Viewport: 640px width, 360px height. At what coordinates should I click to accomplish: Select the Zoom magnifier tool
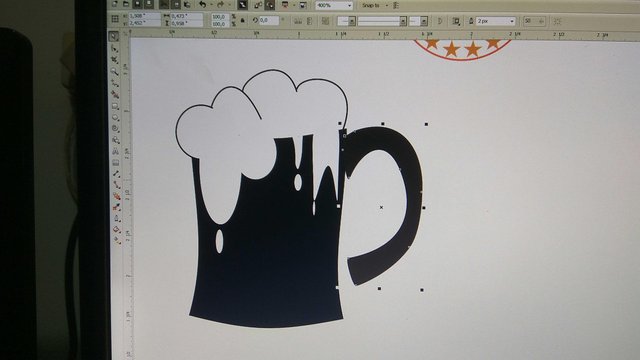pyautogui.click(x=115, y=72)
